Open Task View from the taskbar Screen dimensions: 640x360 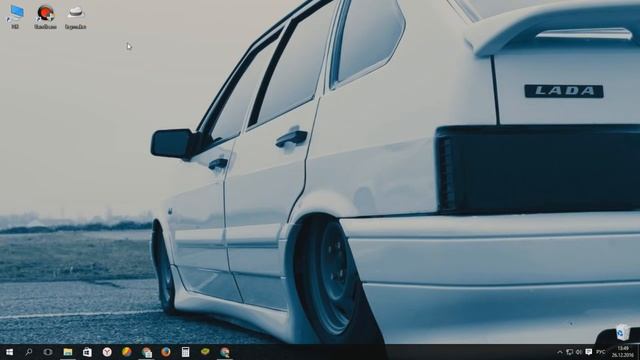[x=48, y=352]
